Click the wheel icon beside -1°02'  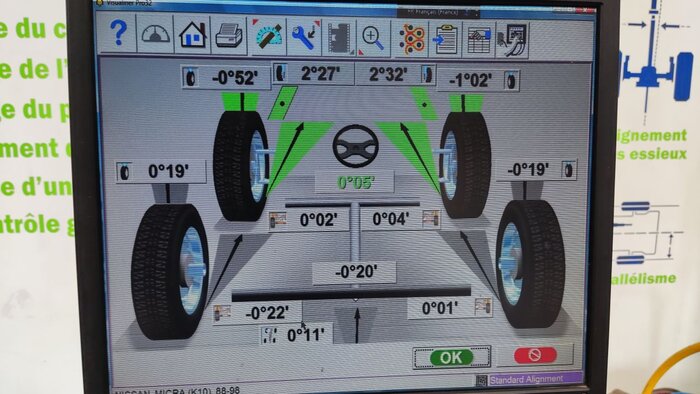[511, 81]
